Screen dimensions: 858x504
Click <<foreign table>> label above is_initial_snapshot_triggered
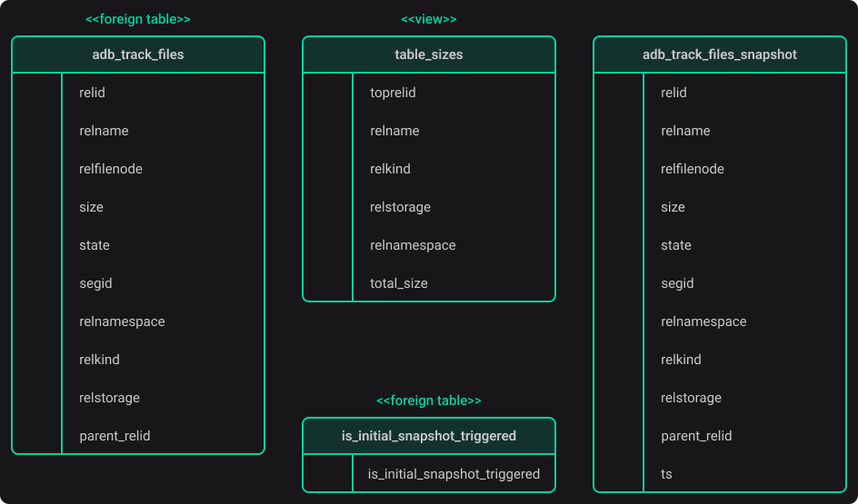pyautogui.click(x=429, y=400)
